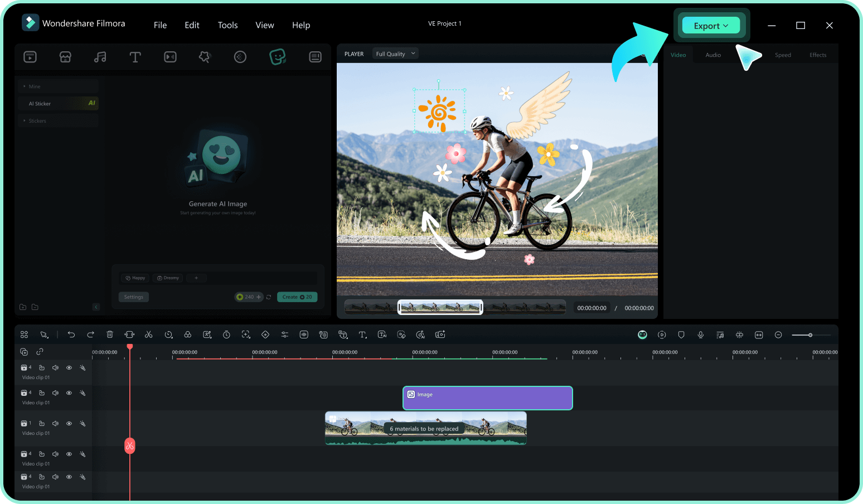Viewport: 863px width, 504px height.
Task: Hide the topmost timeline track with its eye
Action: coord(69,368)
